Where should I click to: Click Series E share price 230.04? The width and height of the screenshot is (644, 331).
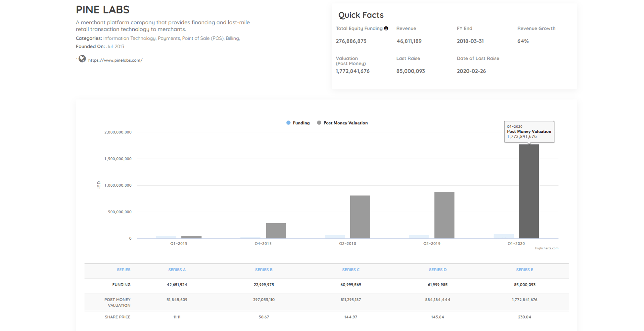(x=524, y=317)
